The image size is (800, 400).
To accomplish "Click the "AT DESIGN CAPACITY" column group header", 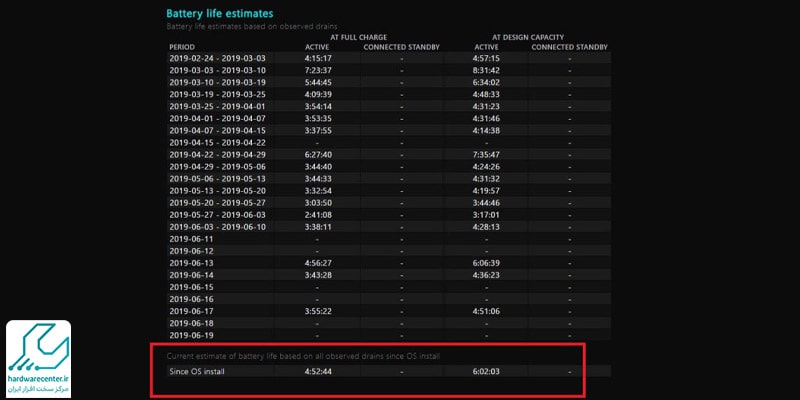I will coord(528,37).
